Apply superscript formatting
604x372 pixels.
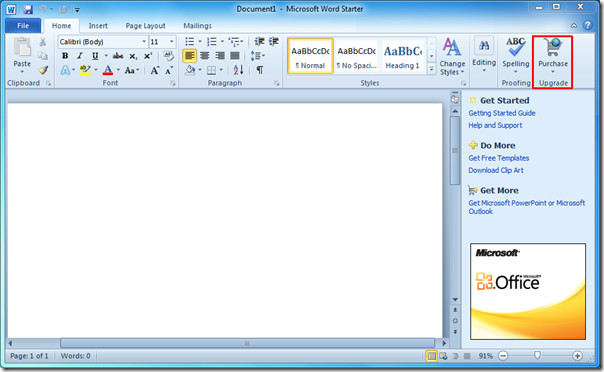coord(148,56)
